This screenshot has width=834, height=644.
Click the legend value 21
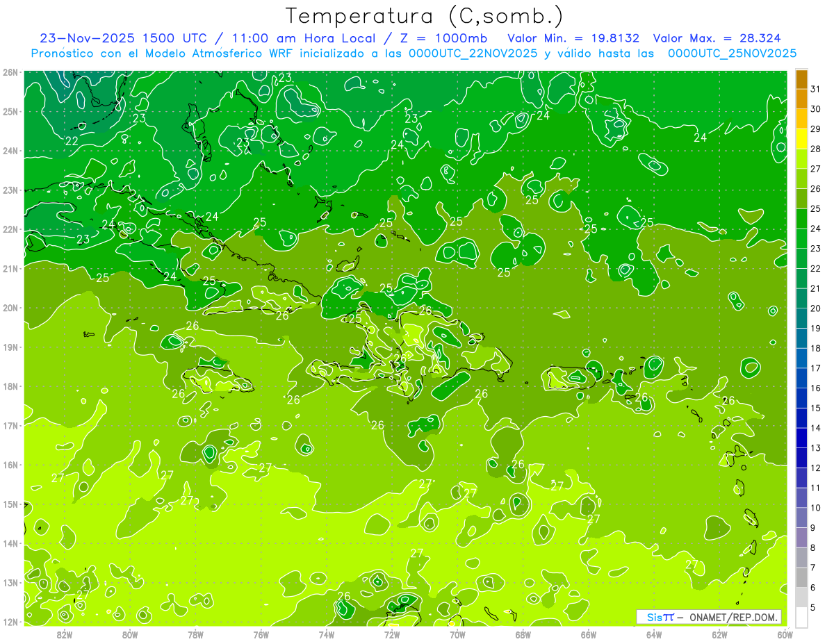(x=815, y=288)
